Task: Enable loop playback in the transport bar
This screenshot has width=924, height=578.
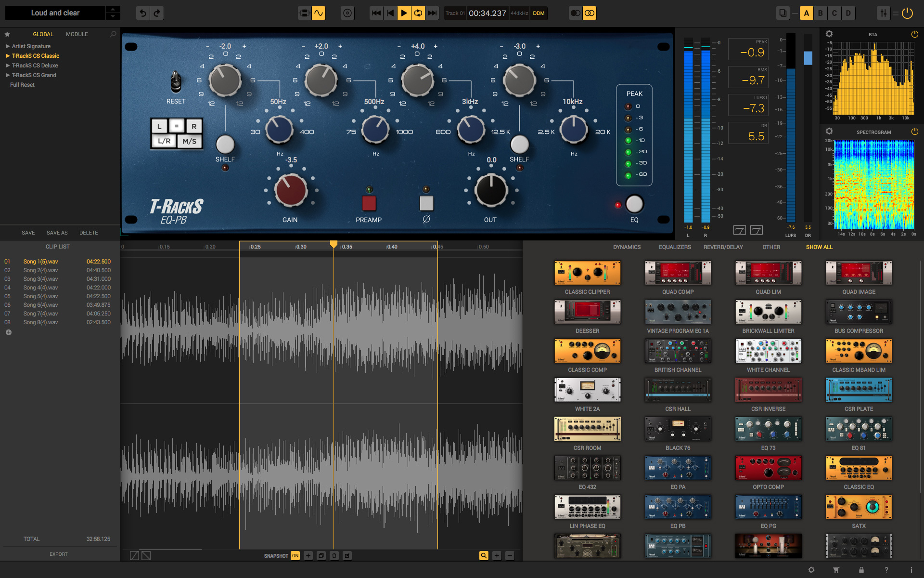Action: [x=418, y=13]
